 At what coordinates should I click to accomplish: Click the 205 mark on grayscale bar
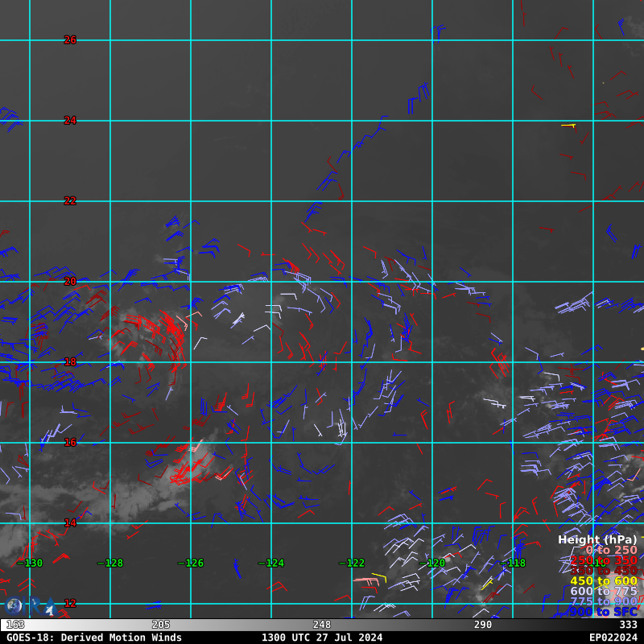point(161,625)
